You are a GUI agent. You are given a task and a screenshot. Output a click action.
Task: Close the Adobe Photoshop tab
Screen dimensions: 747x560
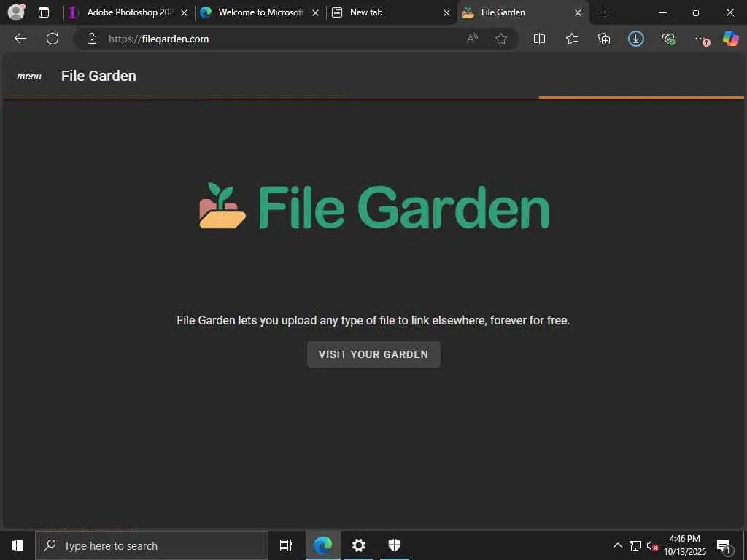click(x=185, y=13)
